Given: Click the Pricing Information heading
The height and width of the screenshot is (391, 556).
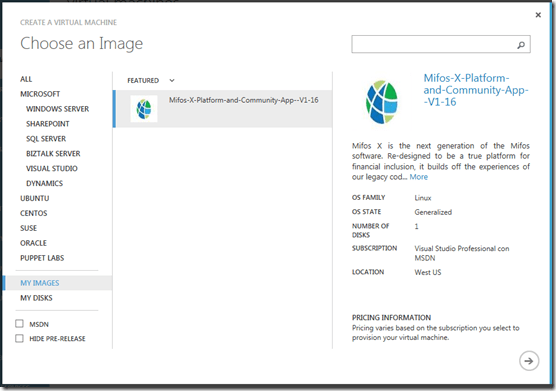Looking at the screenshot, I should coord(391,317).
